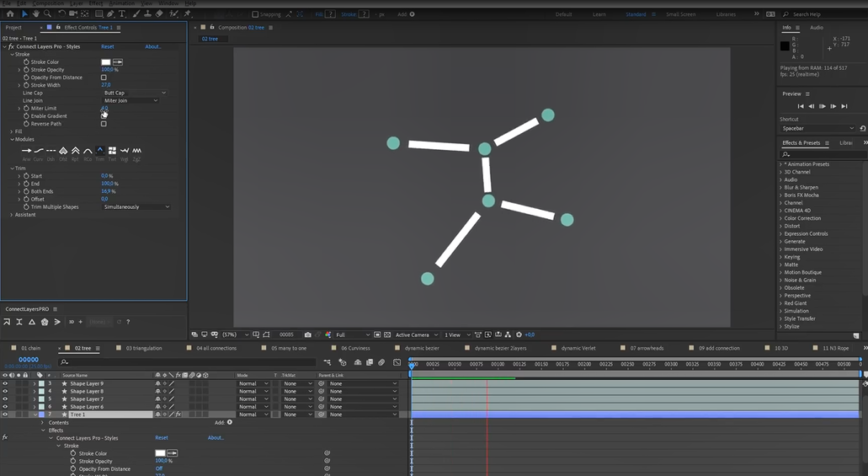Select the Clone Stamp tool
This screenshot has height=476, width=868.
(x=148, y=13)
